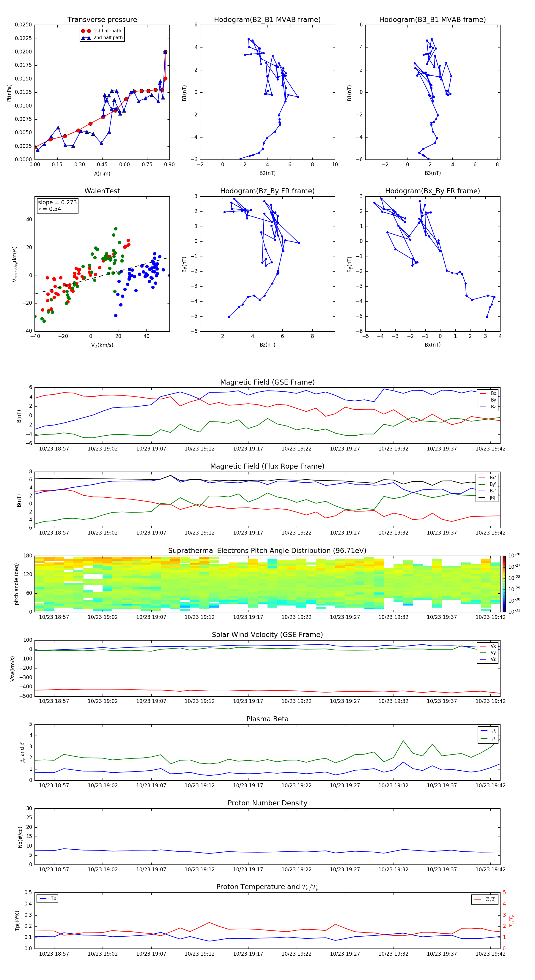Click 'By' in GSE magnetic field legend

(x=488, y=400)
